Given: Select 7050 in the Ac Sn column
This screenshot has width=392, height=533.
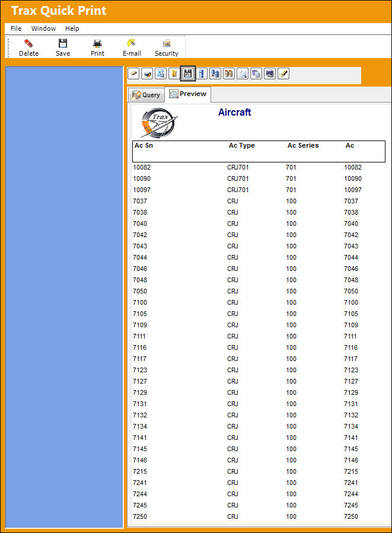Looking at the screenshot, I should tap(140, 291).
